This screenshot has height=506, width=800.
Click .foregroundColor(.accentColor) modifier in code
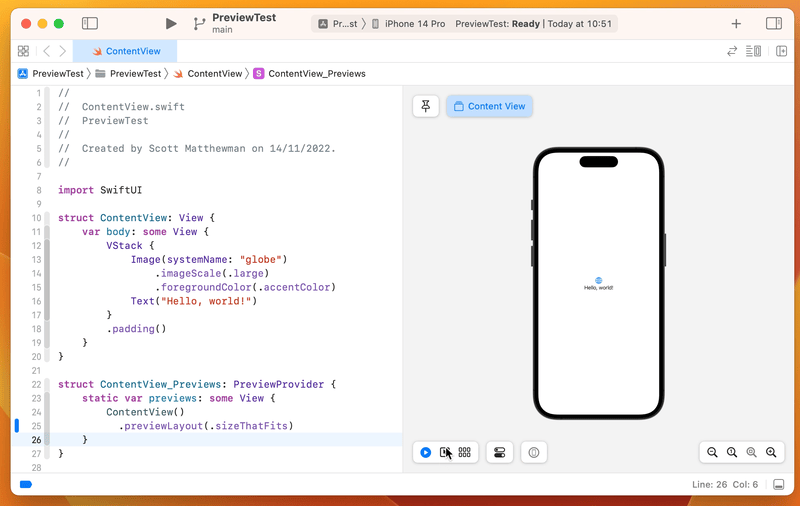click(245, 287)
